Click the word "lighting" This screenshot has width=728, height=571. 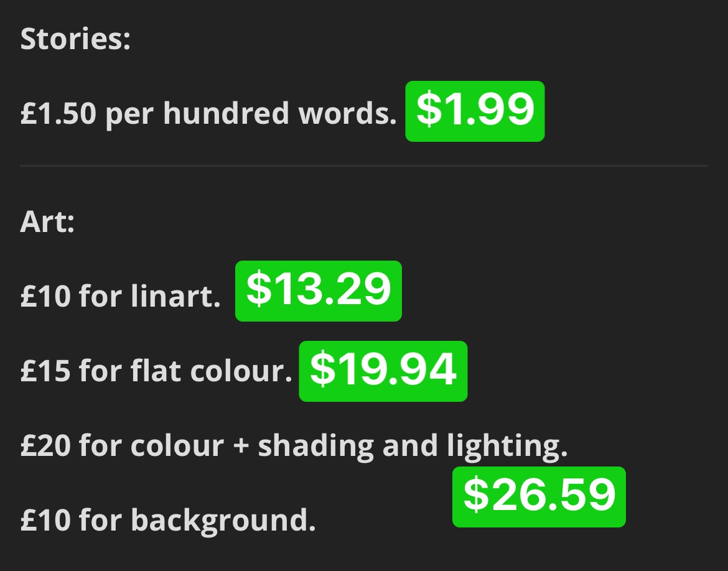click(x=507, y=446)
